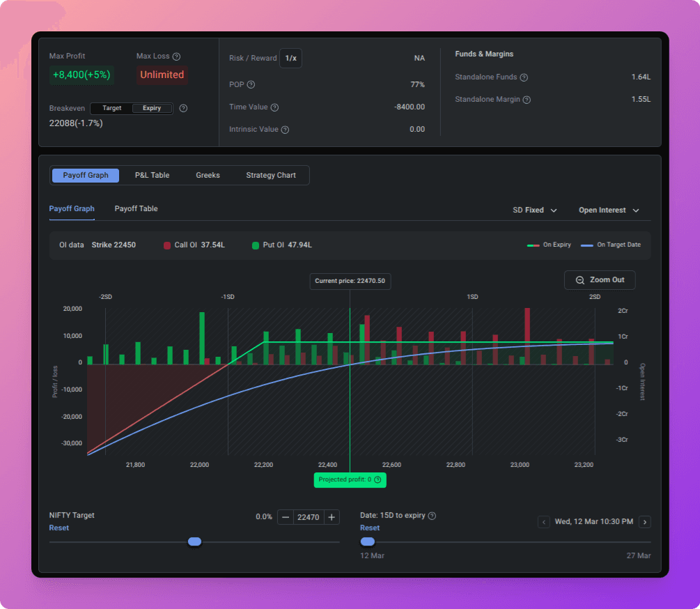This screenshot has width=700, height=609.
Task: Click the Funds & Margins heading
Action: (484, 54)
